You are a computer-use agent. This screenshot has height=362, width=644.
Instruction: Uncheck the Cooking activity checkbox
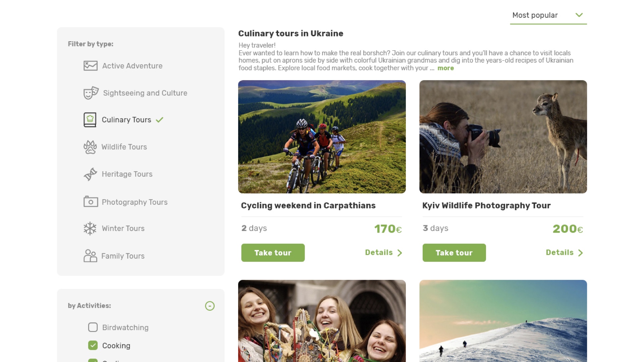pos(93,345)
